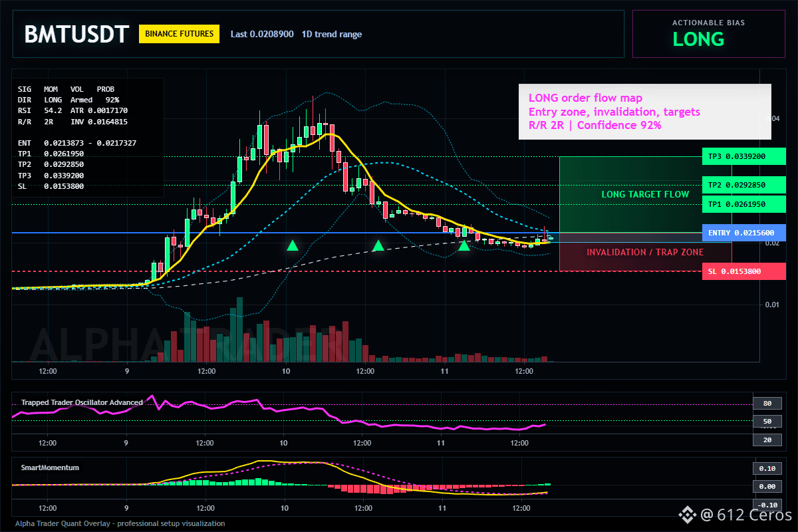This screenshot has height=532, width=798.
Task: Click the SmartMomentum 0.10 scale label
Action: pyautogui.click(x=767, y=468)
